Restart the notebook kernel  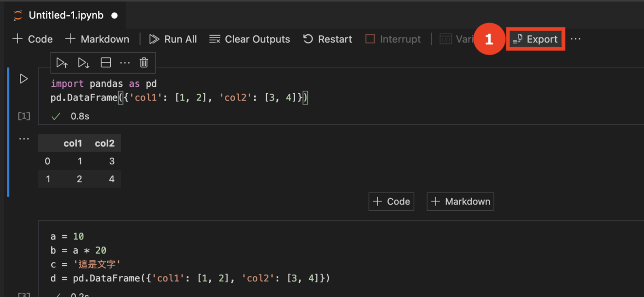click(x=327, y=39)
